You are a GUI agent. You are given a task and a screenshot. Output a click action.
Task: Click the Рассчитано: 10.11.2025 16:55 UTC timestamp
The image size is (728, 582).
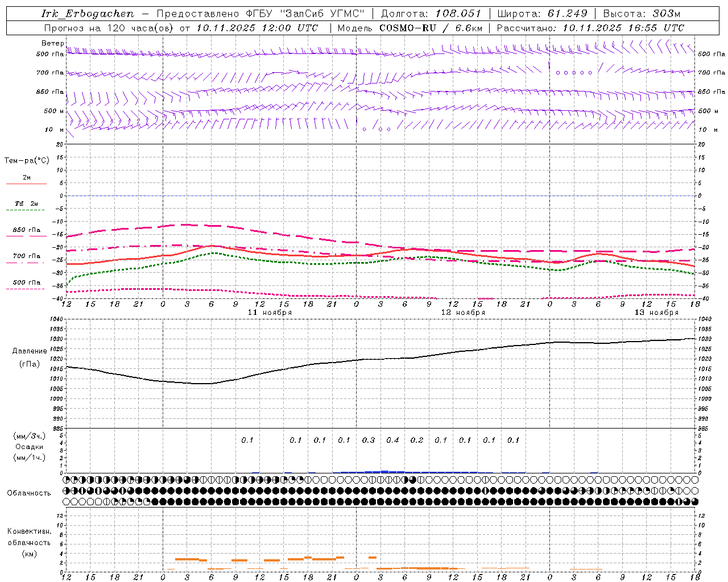[x=590, y=28]
